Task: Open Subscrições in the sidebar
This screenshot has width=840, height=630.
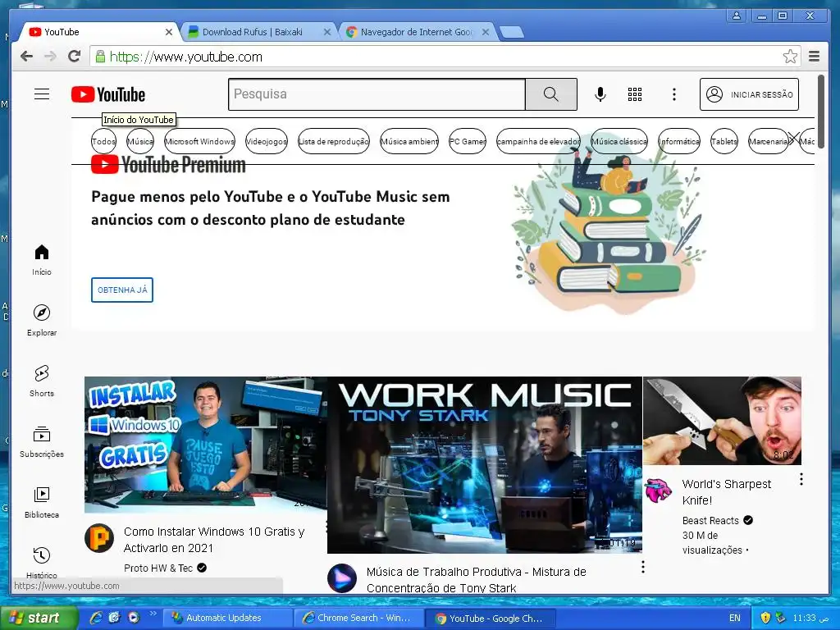Action: [x=42, y=442]
